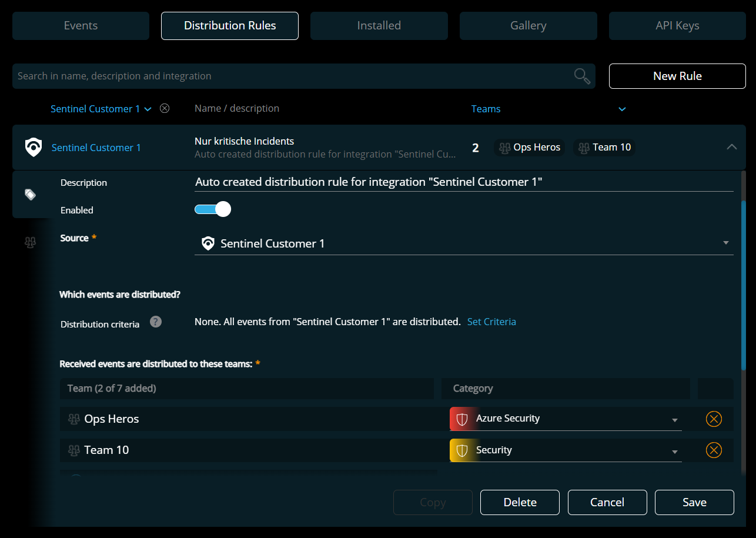756x538 pixels.
Task: Toggle the Enabled switch
Action: [213, 209]
